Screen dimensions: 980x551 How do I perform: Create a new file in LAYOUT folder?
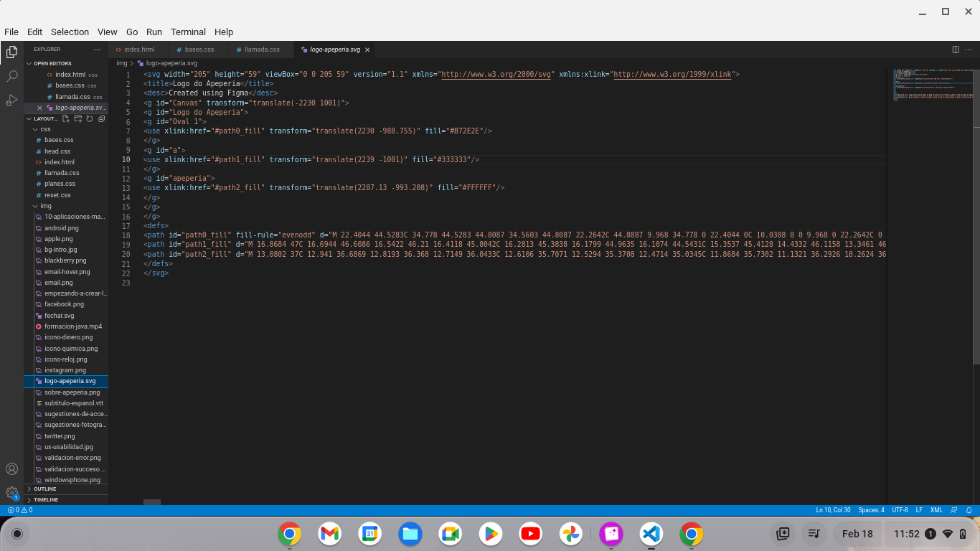[66, 118]
